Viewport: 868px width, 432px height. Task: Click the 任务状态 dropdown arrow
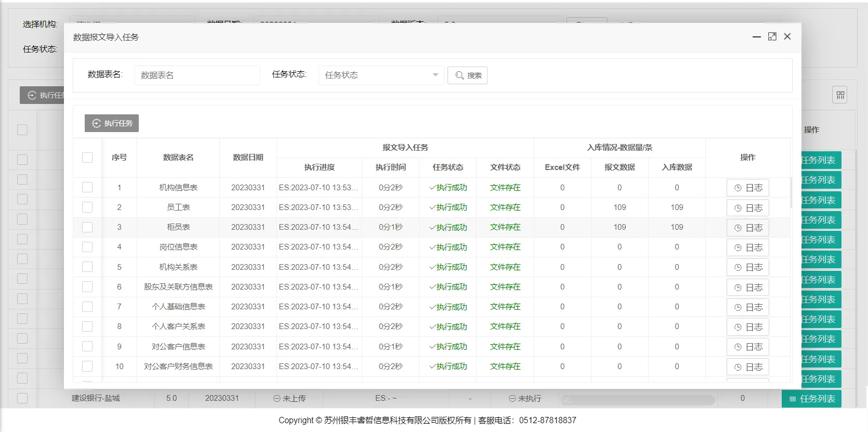click(x=435, y=75)
